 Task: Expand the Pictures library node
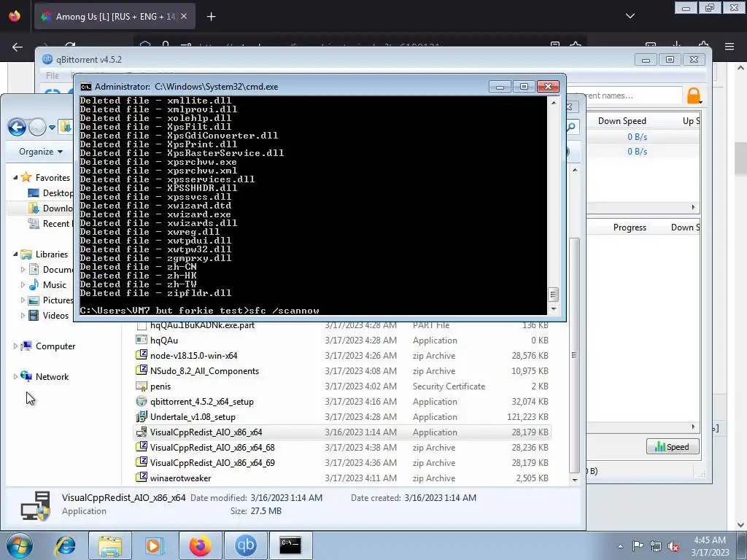[x=23, y=300]
